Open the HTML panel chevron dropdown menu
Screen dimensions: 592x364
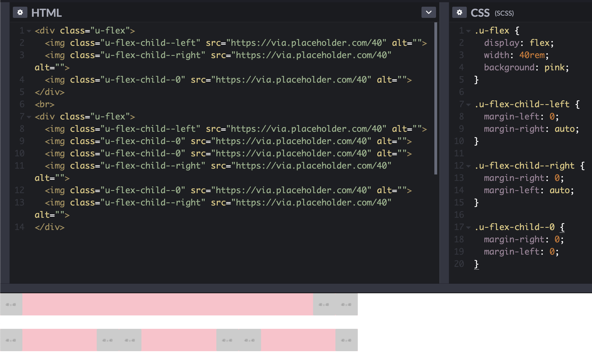click(x=428, y=13)
